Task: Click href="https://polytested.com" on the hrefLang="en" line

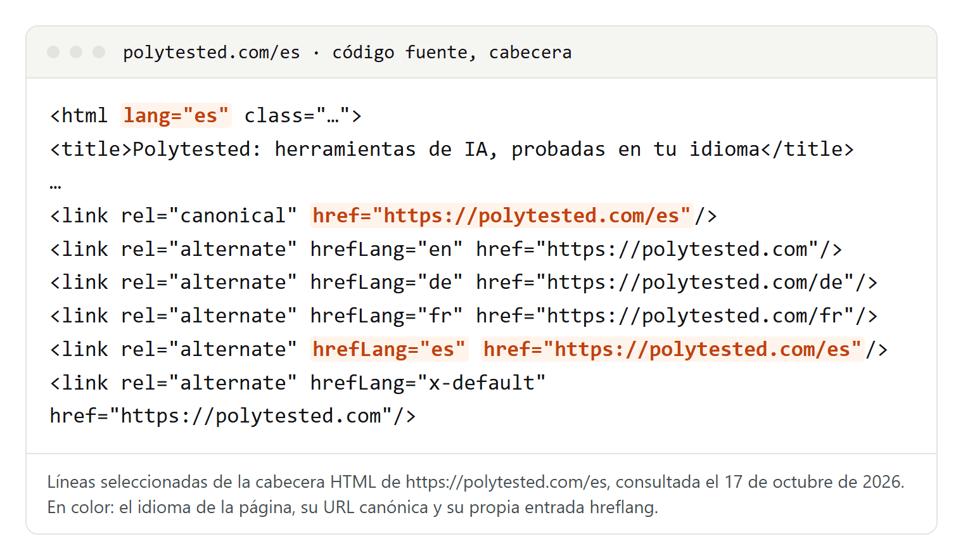Action: coord(647,249)
